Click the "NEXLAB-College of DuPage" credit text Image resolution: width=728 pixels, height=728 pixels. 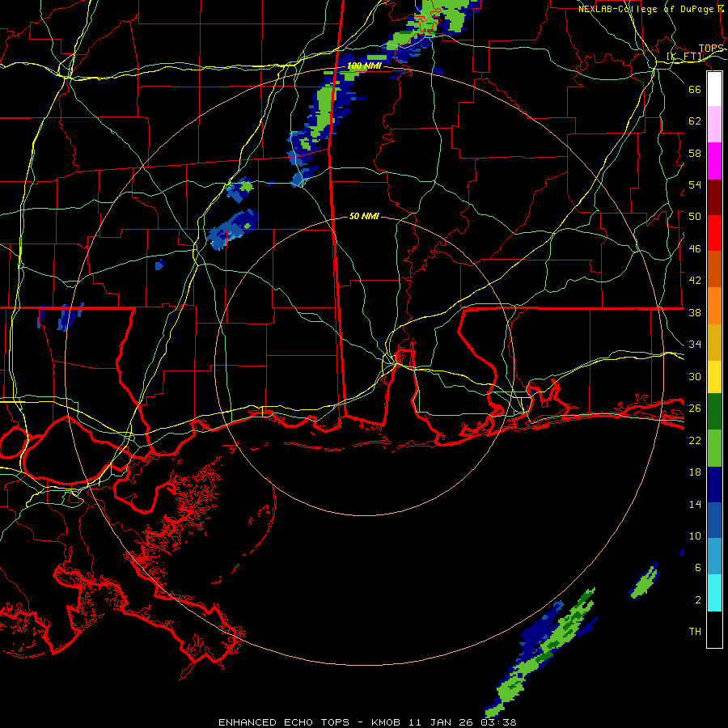(647, 9)
